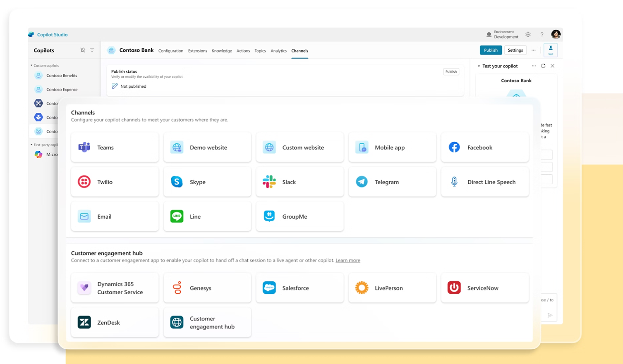This screenshot has width=623, height=364.
Task: Open the ServiceNow power icon
Action: pyautogui.click(x=454, y=288)
